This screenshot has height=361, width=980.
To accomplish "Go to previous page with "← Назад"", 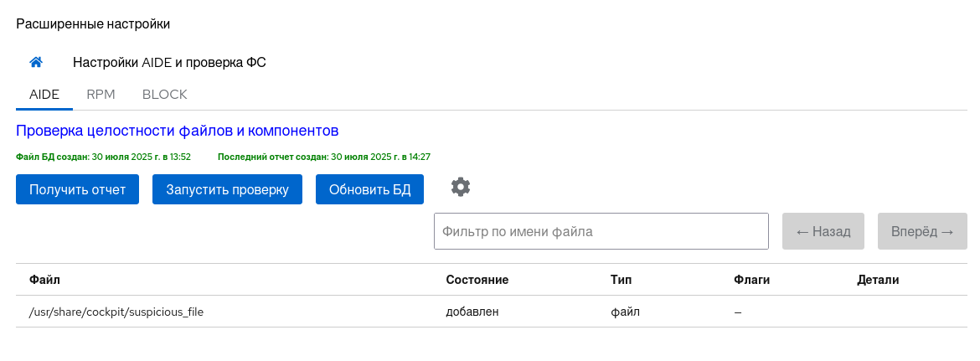I will pos(823,231).
